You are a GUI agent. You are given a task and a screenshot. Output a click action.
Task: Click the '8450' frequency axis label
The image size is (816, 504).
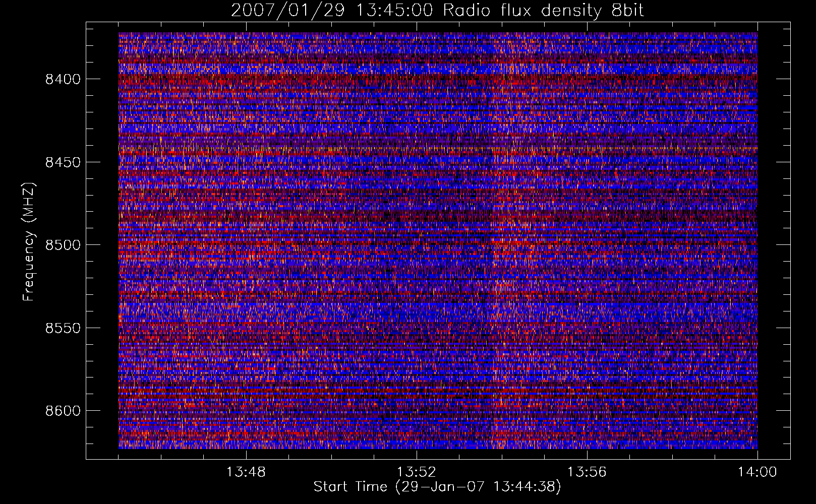point(63,162)
